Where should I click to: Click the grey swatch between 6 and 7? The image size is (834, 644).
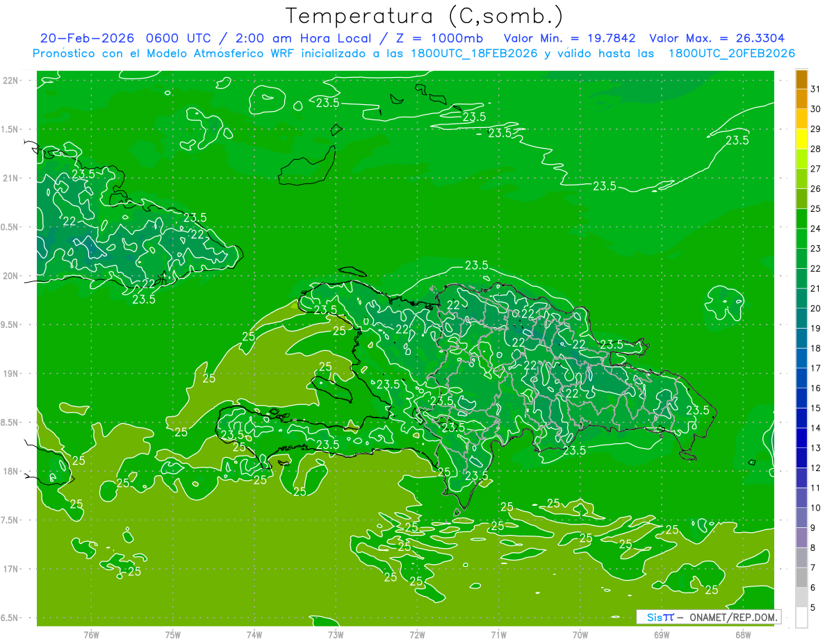point(801,577)
